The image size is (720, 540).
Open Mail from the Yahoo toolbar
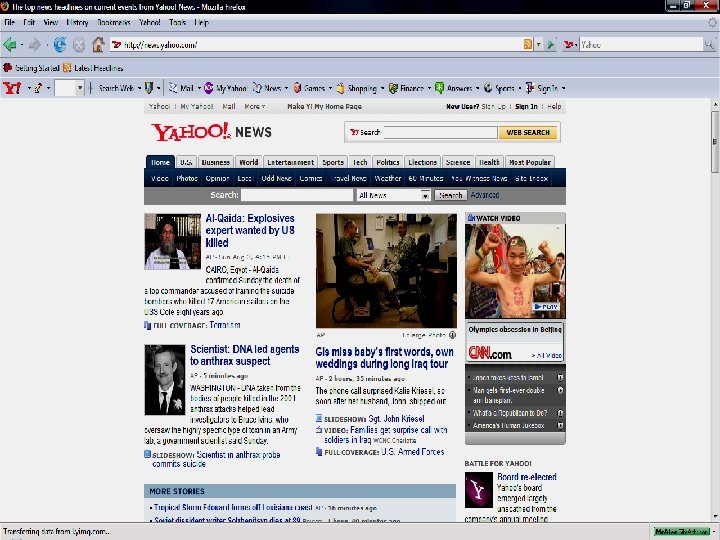pos(181,88)
